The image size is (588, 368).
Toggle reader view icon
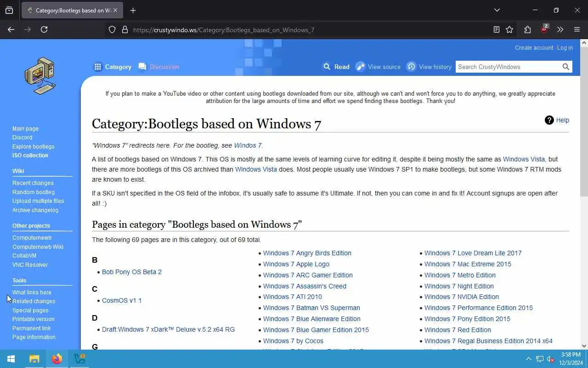point(496,29)
